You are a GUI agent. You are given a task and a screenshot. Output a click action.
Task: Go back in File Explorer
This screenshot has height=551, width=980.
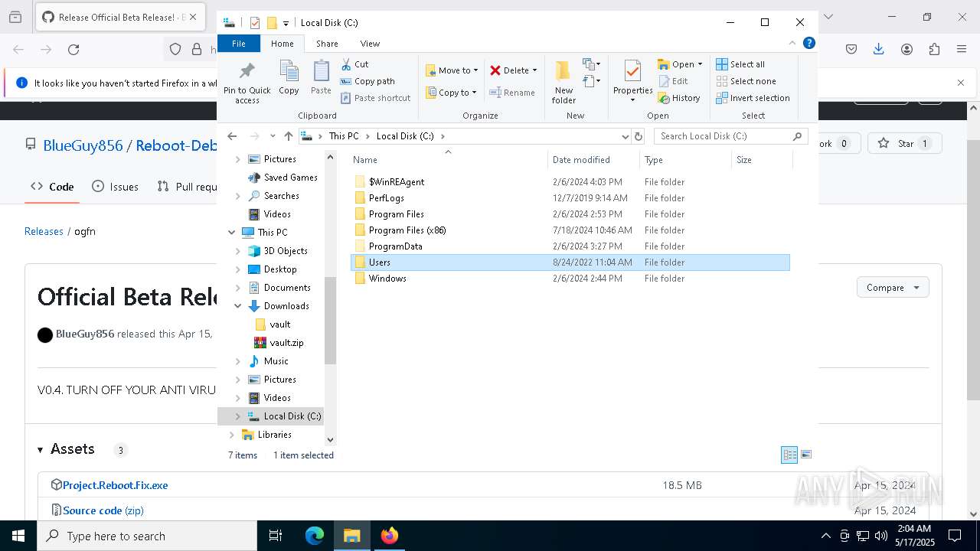(x=232, y=136)
